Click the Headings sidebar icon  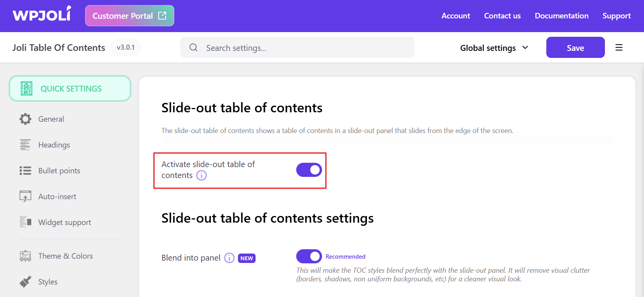click(25, 145)
